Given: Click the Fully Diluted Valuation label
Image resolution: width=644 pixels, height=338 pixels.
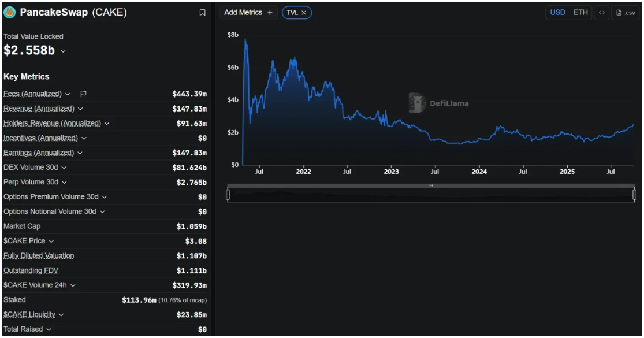Looking at the screenshot, I should click(39, 255).
